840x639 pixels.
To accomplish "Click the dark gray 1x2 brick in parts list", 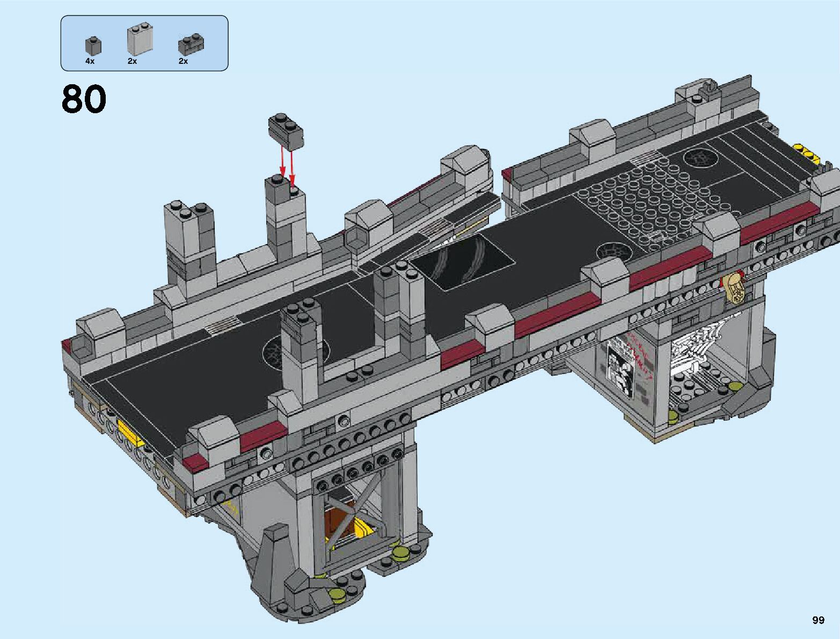I will [190, 45].
